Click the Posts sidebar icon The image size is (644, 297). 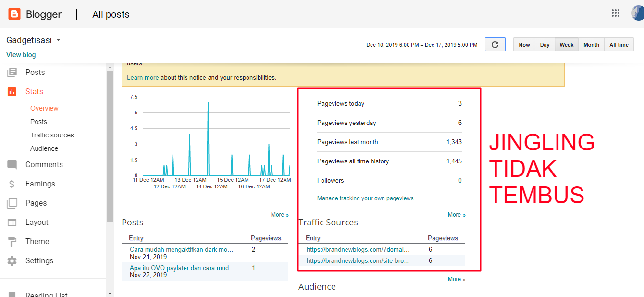pos(12,73)
